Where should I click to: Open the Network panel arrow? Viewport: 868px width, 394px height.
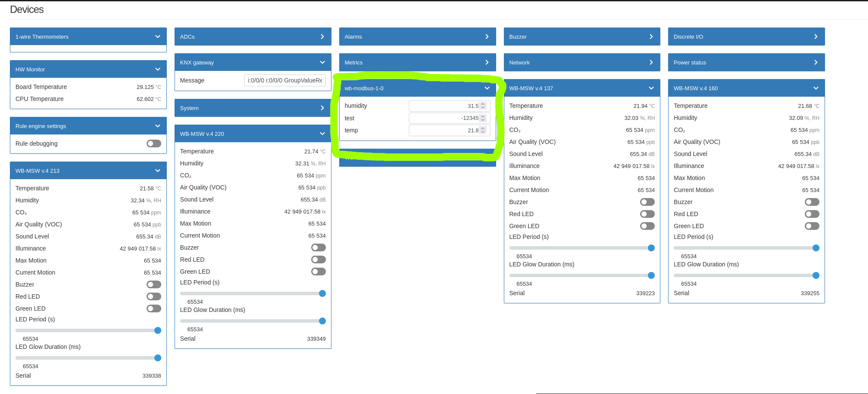[x=651, y=63]
